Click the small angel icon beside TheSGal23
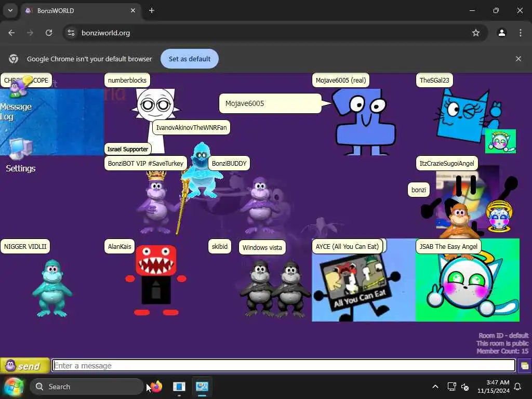 pos(500,141)
